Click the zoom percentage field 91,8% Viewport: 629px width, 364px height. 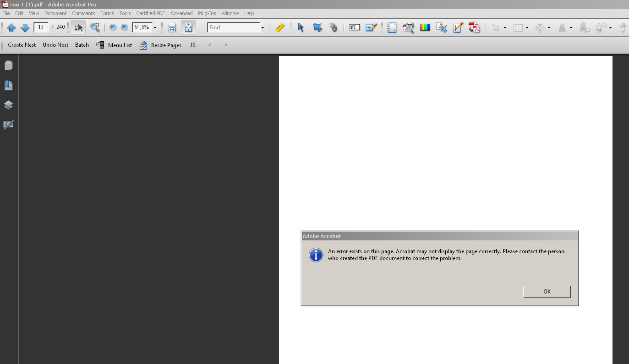142,27
